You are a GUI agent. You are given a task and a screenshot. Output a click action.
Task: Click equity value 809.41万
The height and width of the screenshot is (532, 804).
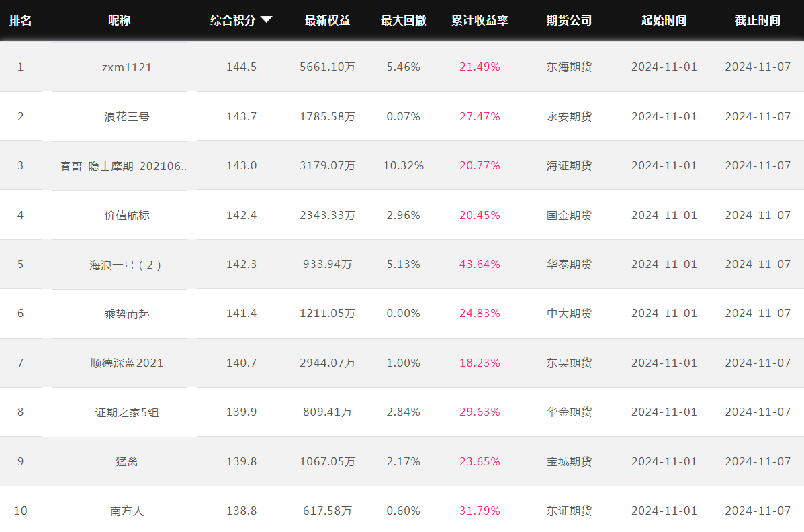coord(327,412)
